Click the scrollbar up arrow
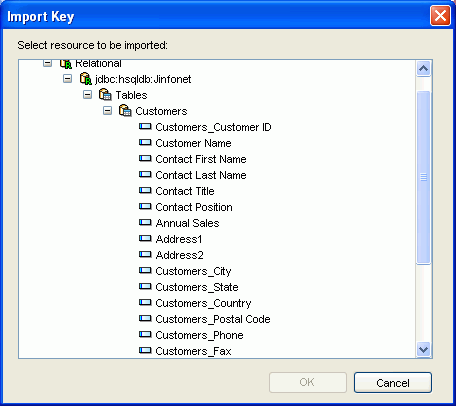The height and width of the screenshot is (406, 456). click(x=423, y=69)
